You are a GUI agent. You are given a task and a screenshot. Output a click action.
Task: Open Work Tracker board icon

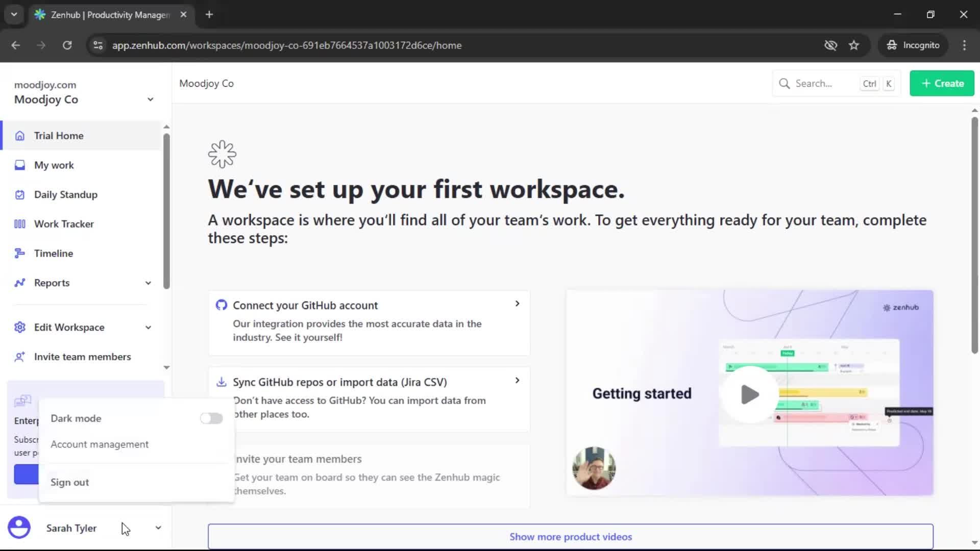pyautogui.click(x=20, y=224)
